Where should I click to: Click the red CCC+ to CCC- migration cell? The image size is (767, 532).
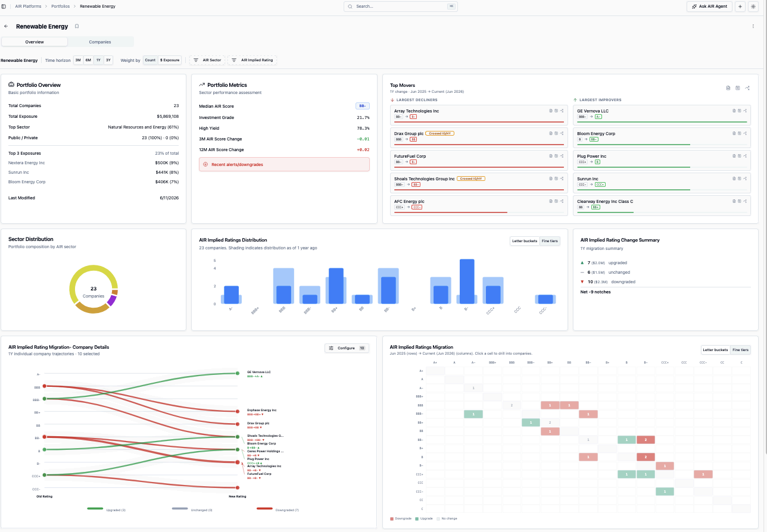click(703, 474)
